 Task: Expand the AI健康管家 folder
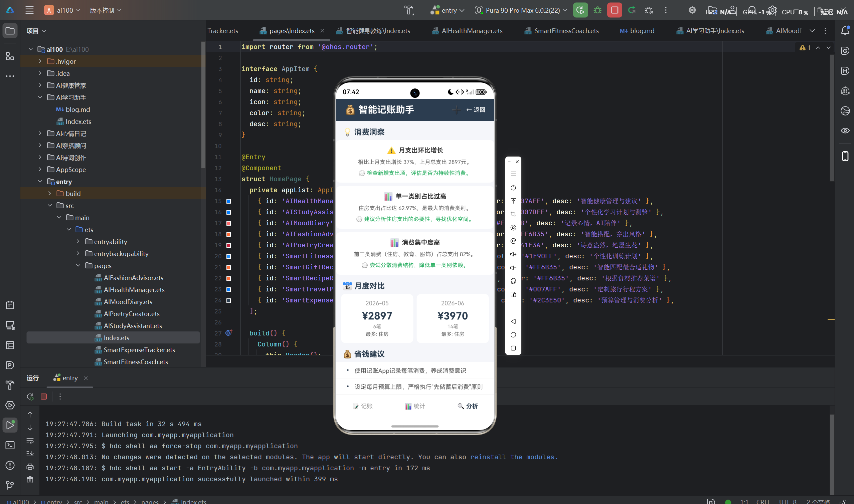[x=40, y=85]
